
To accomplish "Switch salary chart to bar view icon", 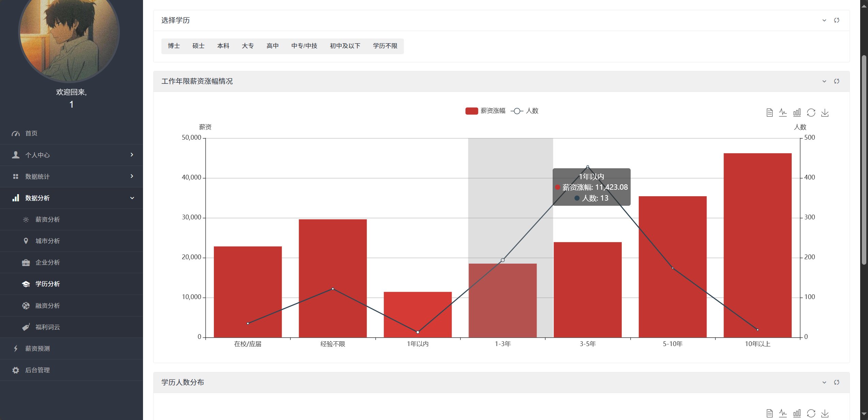I will coord(797,113).
